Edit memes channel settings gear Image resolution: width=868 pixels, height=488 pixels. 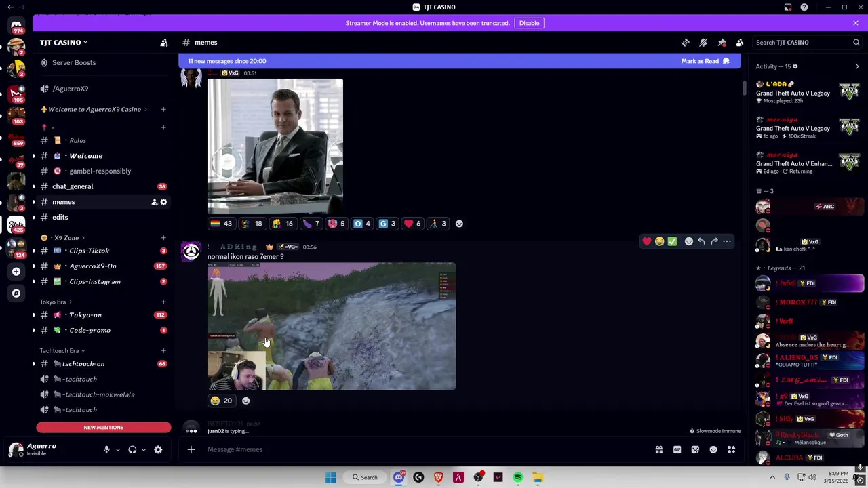(x=163, y=202)
